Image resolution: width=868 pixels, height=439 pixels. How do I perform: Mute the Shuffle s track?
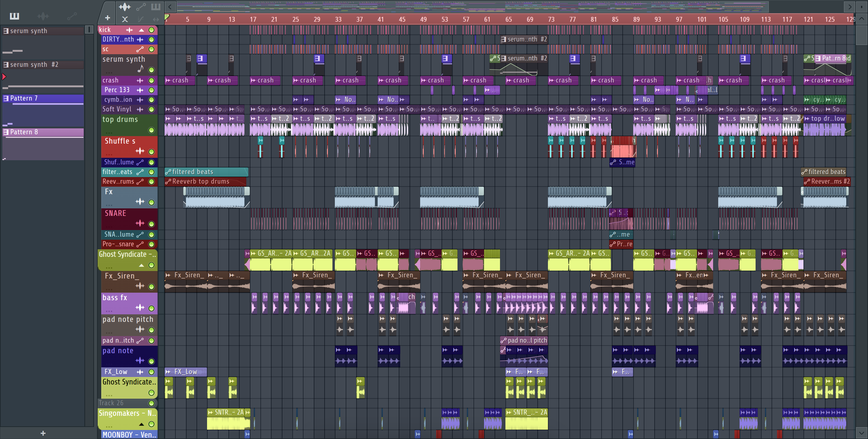(x=151, y=151)
